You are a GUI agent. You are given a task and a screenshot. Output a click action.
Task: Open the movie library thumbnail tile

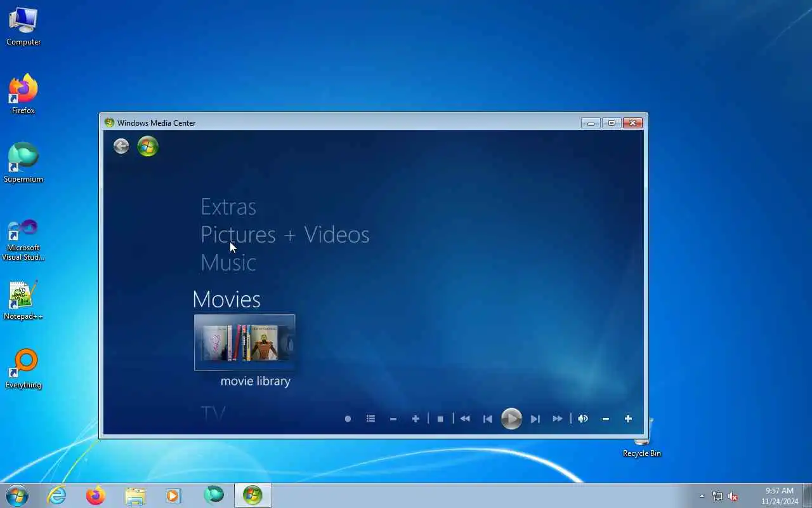[x=244, y=342]
